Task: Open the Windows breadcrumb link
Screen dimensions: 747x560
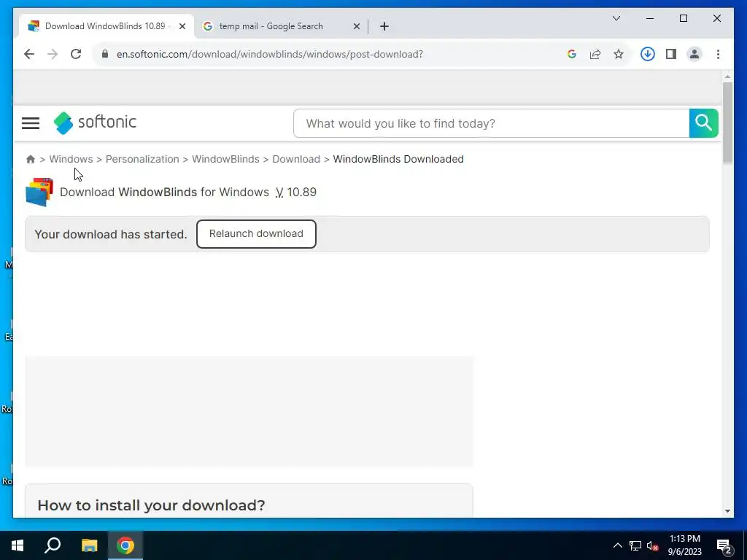Action: point(71,159)
